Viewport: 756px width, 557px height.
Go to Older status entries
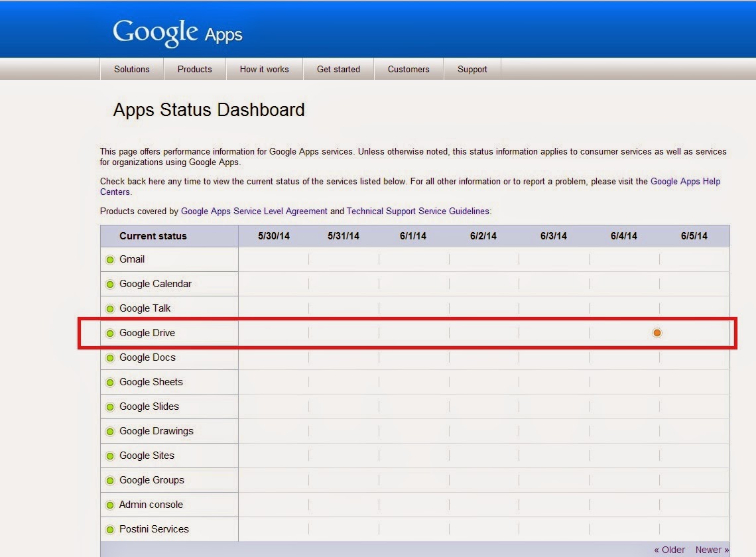(669, 550)
